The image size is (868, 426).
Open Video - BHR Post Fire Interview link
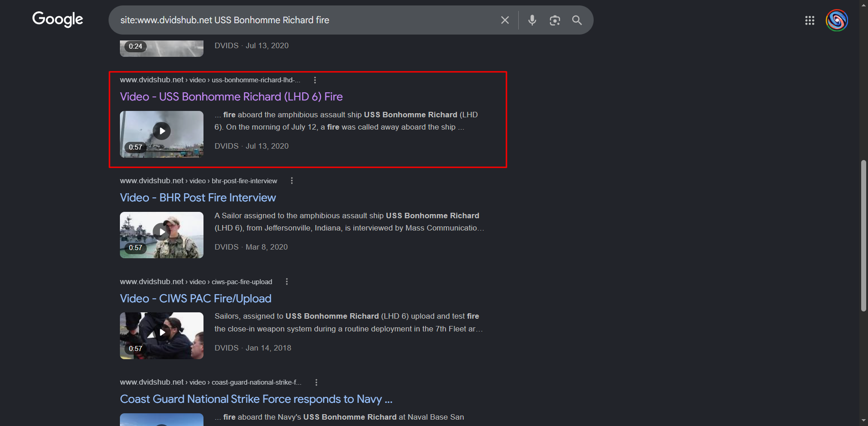(x=198, y=198)
